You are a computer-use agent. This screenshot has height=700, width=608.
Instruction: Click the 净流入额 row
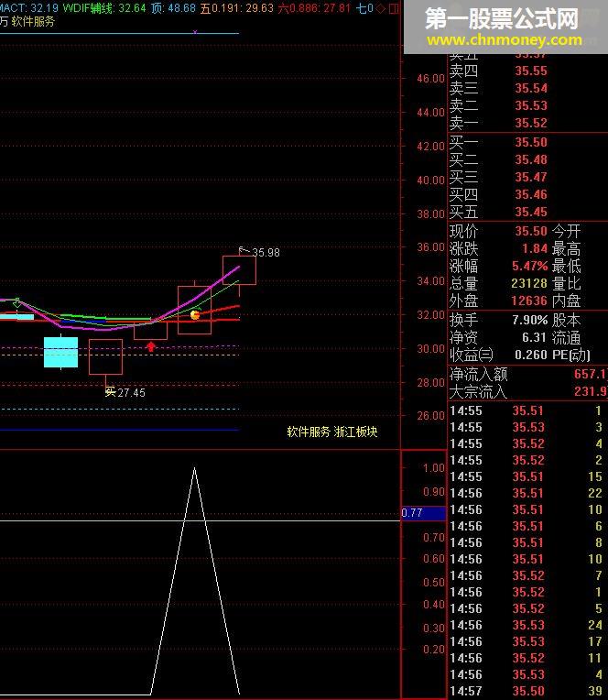528,374
